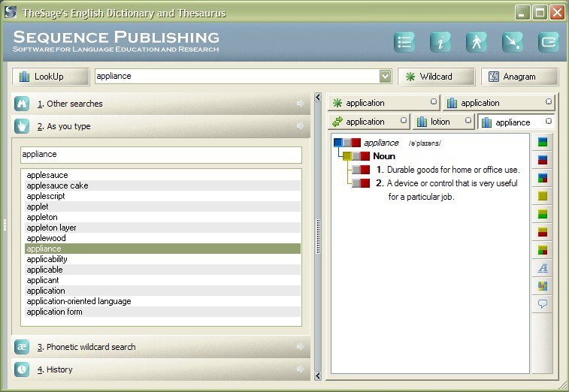Screen dimensions: 569x392
Task: Click the blue-green-red square side toolbar icon
Action: [x=543, y=178]
